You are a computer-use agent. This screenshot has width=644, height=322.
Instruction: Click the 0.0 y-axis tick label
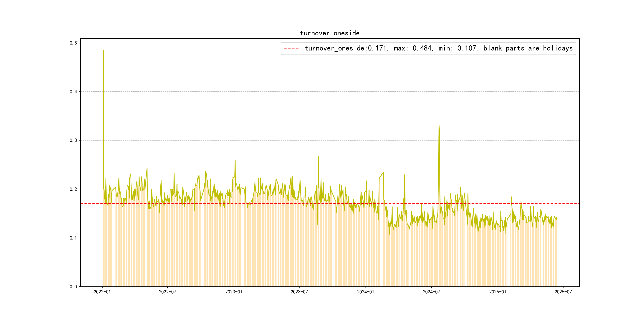73,287
